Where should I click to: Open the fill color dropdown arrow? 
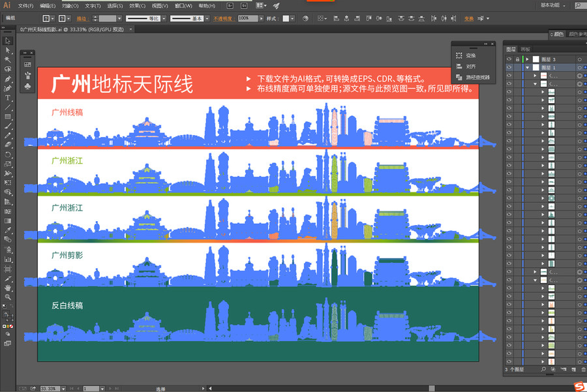53,18
